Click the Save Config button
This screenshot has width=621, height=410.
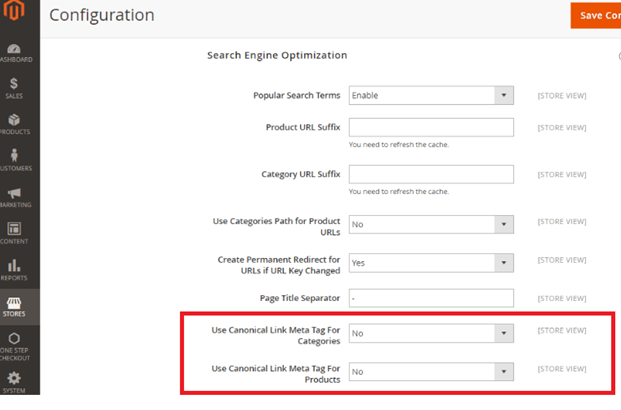pos(596,15)
